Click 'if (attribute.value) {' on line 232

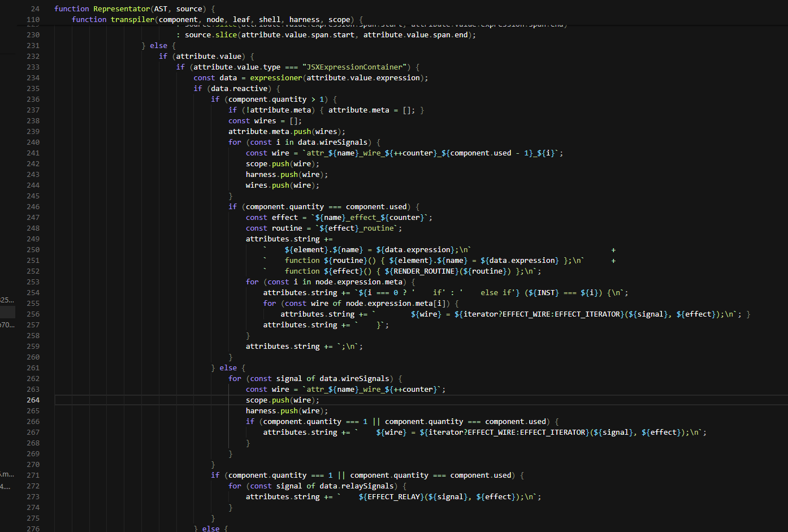(207, 56)
